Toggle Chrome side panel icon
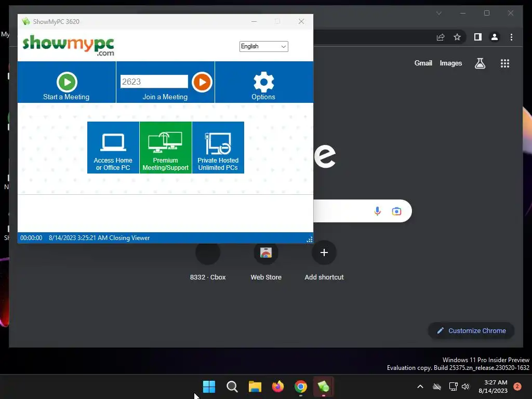The width and height of the screenshot is (532, 399). [x=478, y=37]
